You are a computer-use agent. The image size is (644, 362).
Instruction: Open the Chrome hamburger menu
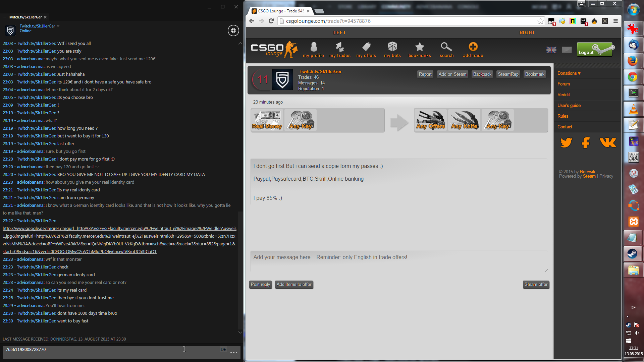click(615, 21)
